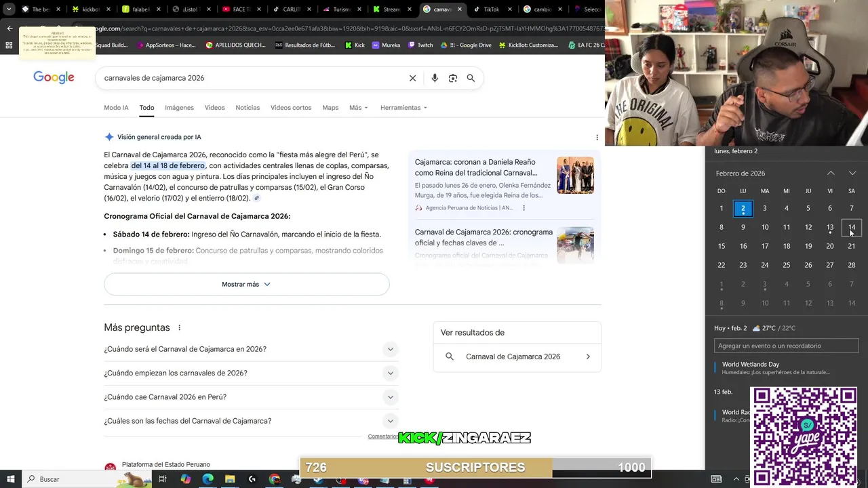The image size is (868, 488).
Task: Open Agencia Peruana de Noticias options menu
Action: (x=524, y=208)
